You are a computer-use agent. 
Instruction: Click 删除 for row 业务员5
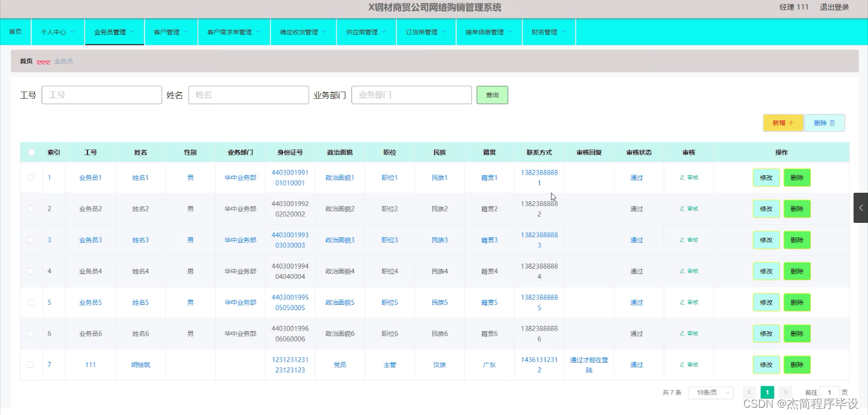tap(797, 302)
